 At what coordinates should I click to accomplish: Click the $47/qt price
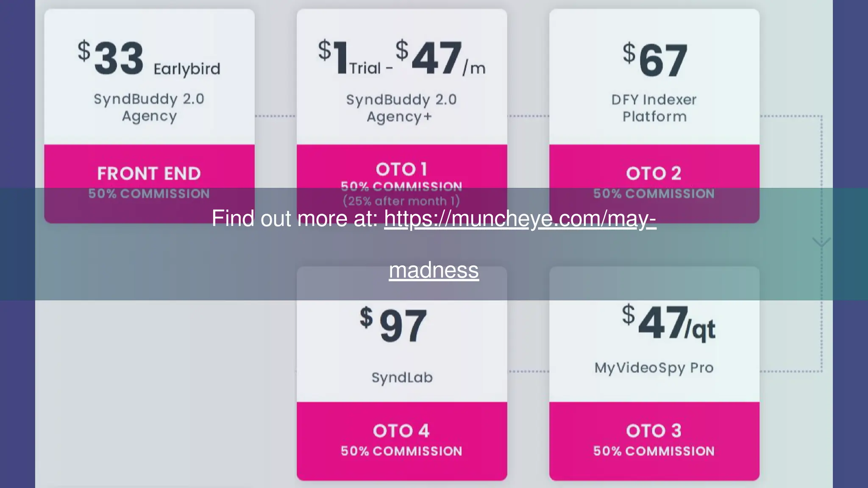[x=668, y=323]
